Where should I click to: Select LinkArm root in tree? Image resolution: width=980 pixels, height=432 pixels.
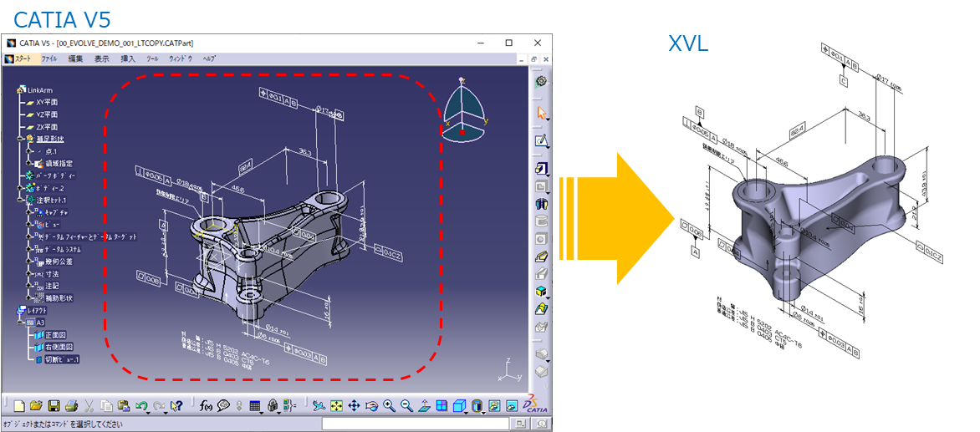(40, 89)
